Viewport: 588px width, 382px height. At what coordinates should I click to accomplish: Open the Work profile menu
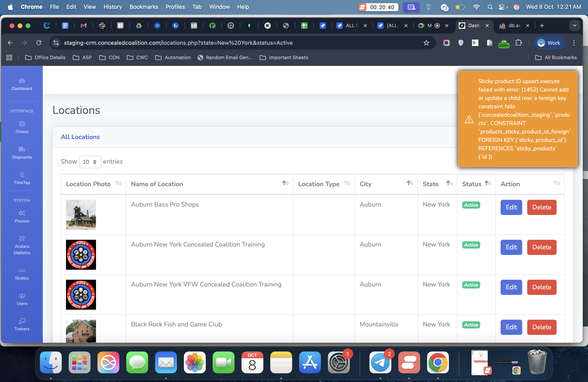549,43
